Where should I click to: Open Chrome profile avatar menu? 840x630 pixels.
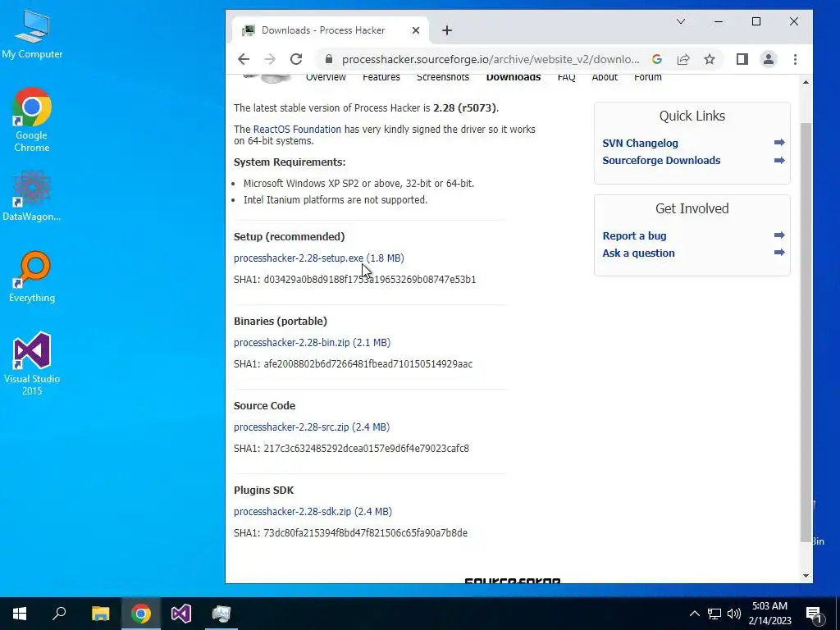[x=768, y=59]
